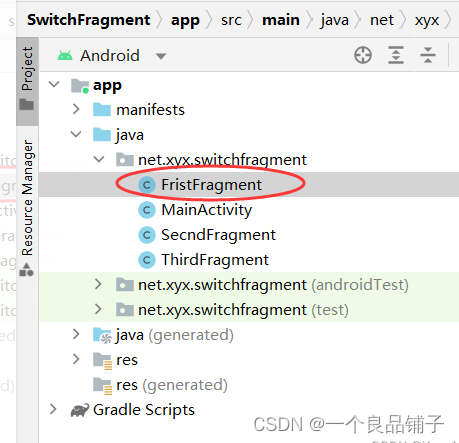Select the Gradle Scripts label
The image size is (459, 443).
pyautogui.click(x=144, y=410)
